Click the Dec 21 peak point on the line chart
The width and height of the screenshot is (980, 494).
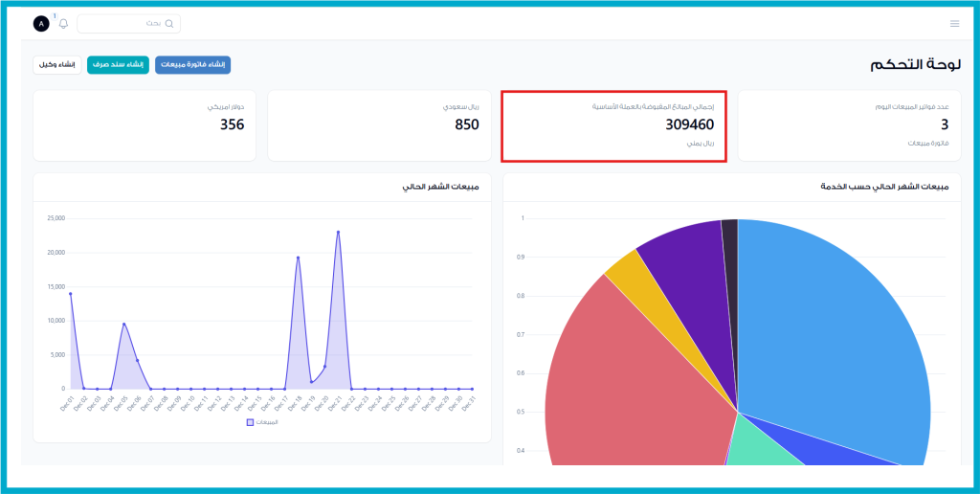point(338,232)
